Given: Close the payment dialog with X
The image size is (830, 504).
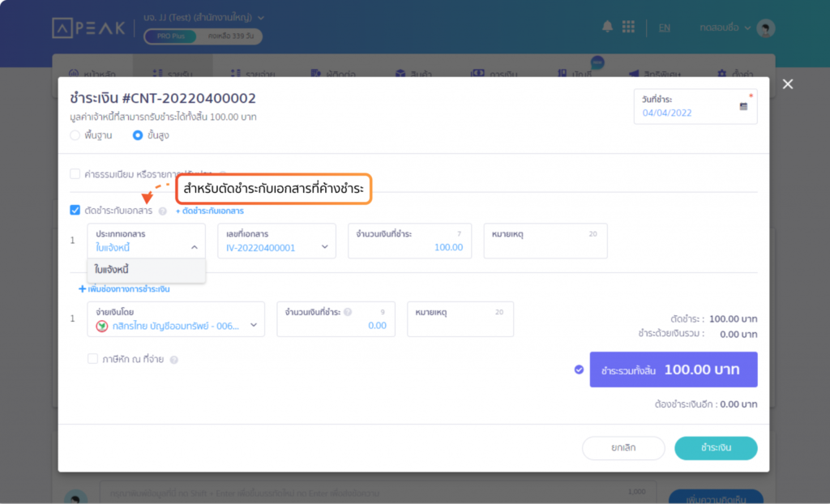Looking at the screenshot, I should pos(788,84).
